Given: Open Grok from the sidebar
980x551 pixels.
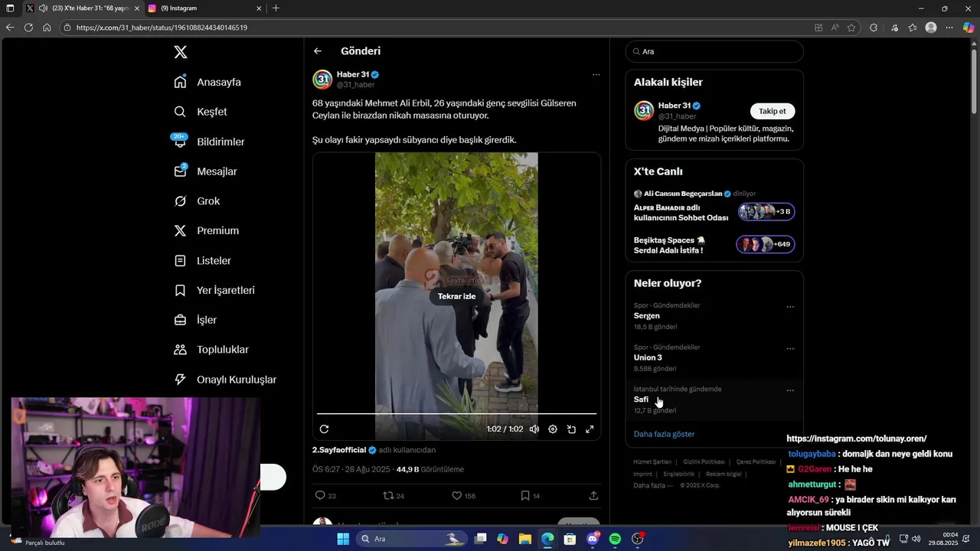Looking at the screenshot, I should click(198, 201).
